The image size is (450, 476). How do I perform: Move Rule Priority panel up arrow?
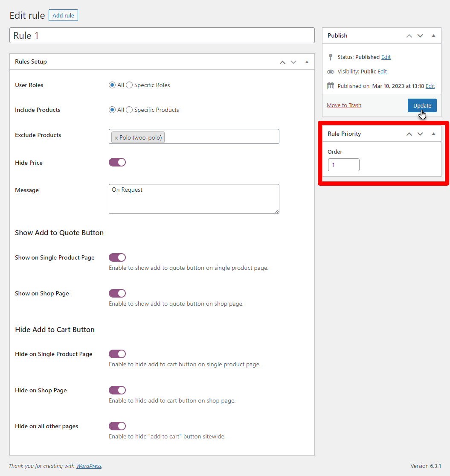click(409, 134)
